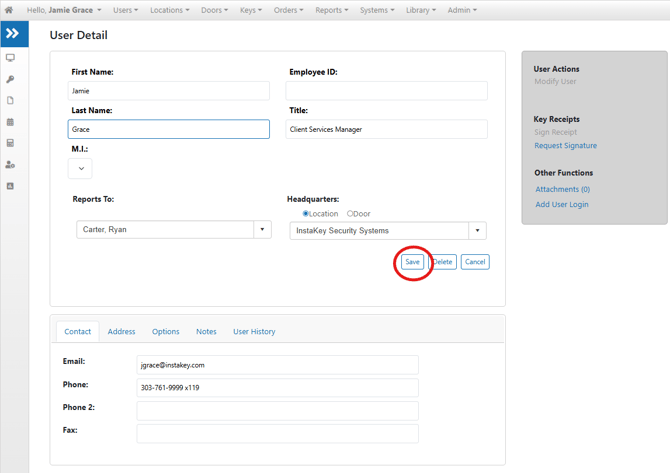670x473 pixels.
Task: Click the home icon in top bar
Action: (x=9, y=10)
